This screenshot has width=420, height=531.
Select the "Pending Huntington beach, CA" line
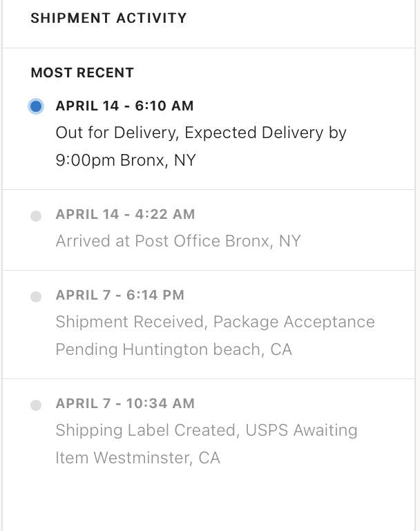click(173, 349)
